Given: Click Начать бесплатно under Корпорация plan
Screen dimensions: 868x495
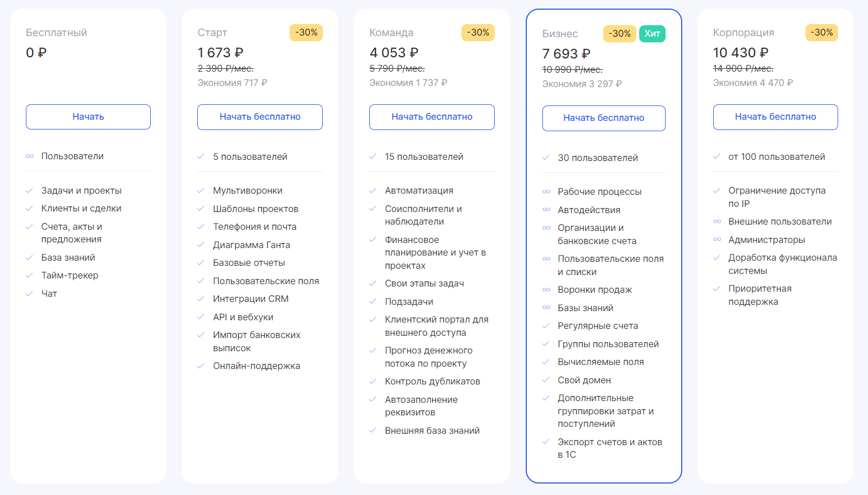Looking at the screenshot, I should click(776, 117).
